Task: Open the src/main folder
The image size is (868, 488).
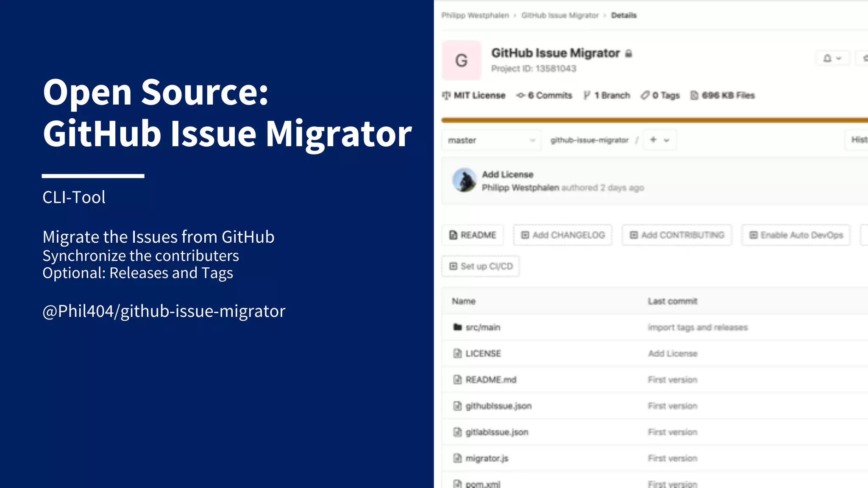Action: [x=483, y=327]
